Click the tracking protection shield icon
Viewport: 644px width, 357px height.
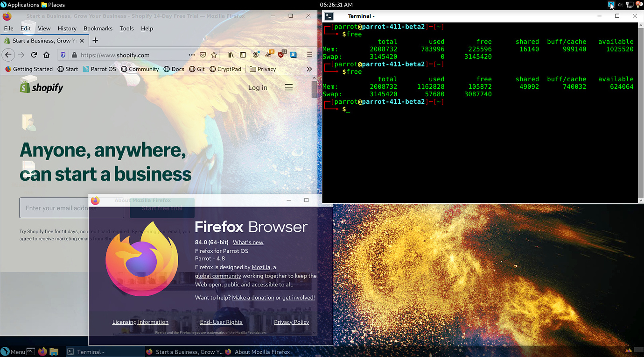[x=63, y=55]
